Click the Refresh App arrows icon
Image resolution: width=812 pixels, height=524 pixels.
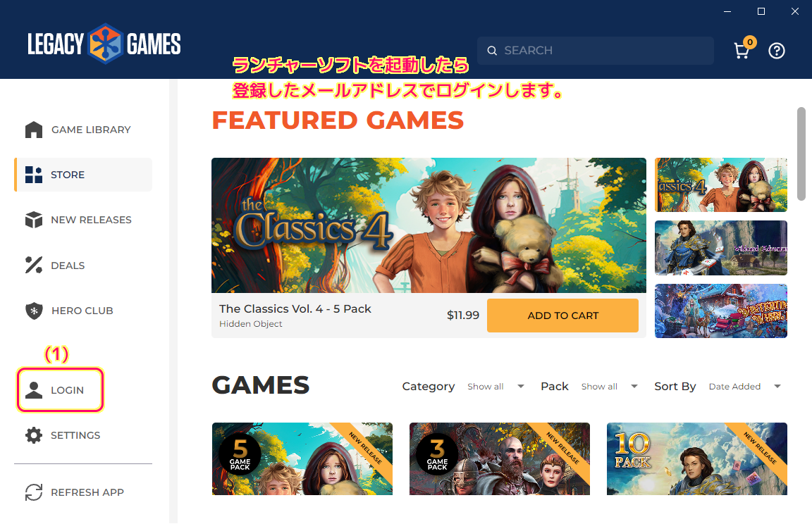[x=34, y=492]
